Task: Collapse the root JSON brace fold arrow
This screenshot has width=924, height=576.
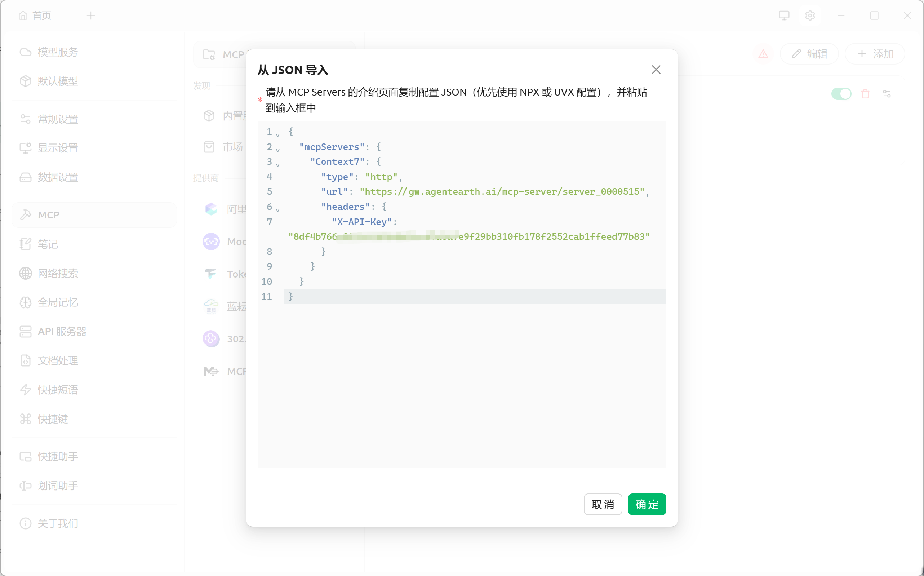Action: pyautogui.click(x=277, y=135)
